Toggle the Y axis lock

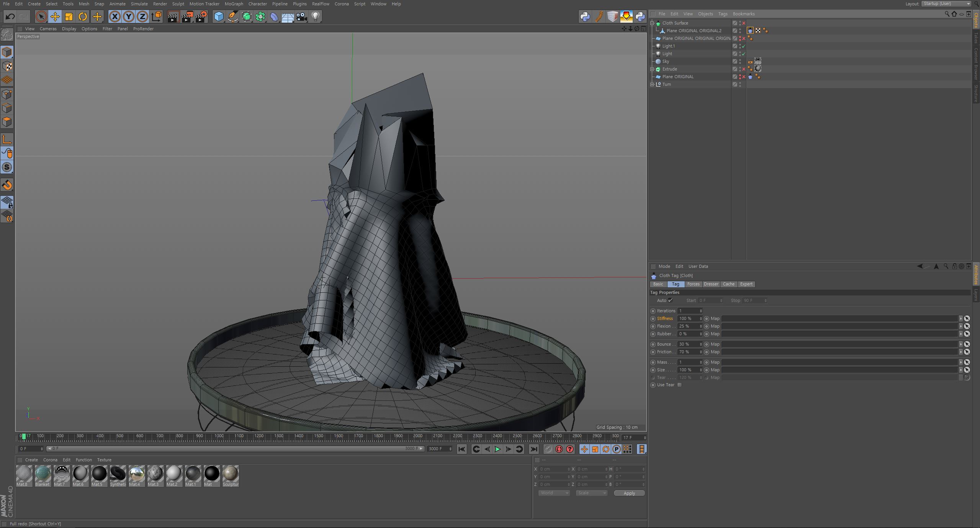coord(129,16)
